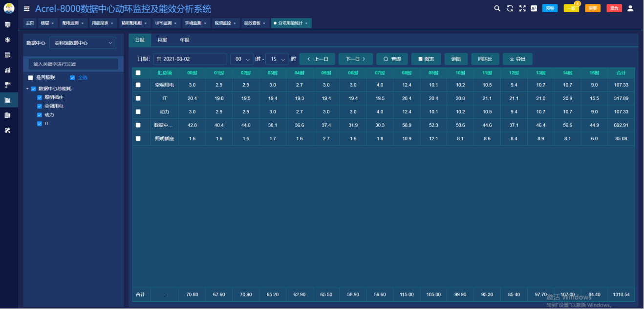The height and width of the screenshot is (309, 644).
Task: Click the refresh icon in the header
Action: click(x=510, y=8)
